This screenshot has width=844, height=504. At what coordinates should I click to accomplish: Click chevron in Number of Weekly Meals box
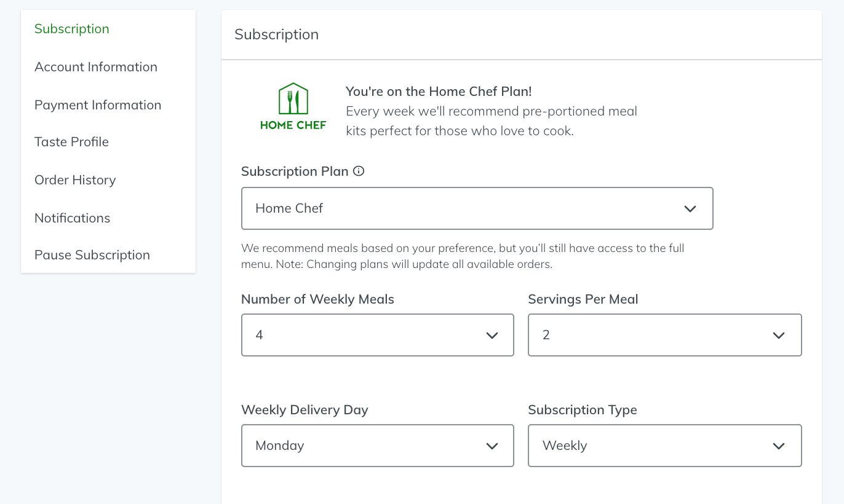[x=492, y=336]
